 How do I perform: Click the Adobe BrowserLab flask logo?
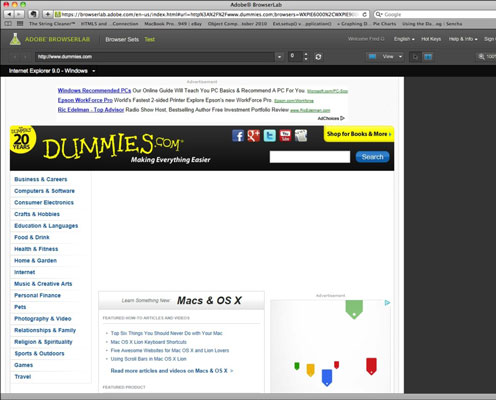pyautogui.click(x=15, y=39)
